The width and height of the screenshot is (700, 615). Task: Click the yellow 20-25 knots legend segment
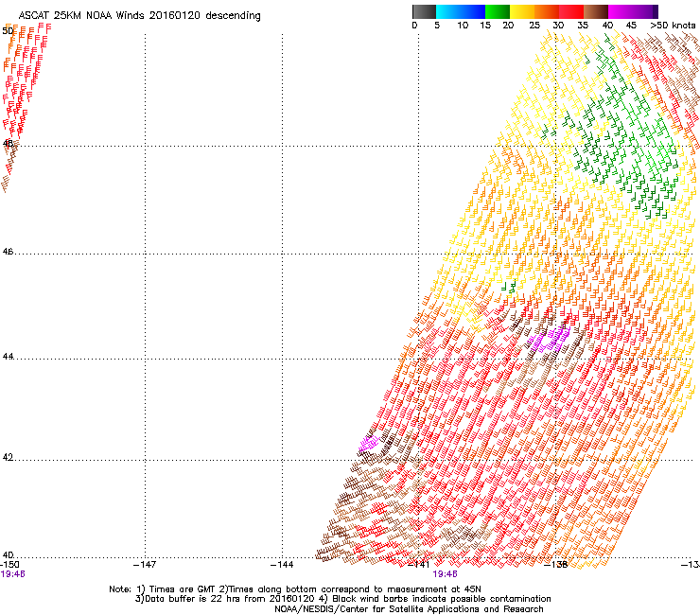pos(522,11)
